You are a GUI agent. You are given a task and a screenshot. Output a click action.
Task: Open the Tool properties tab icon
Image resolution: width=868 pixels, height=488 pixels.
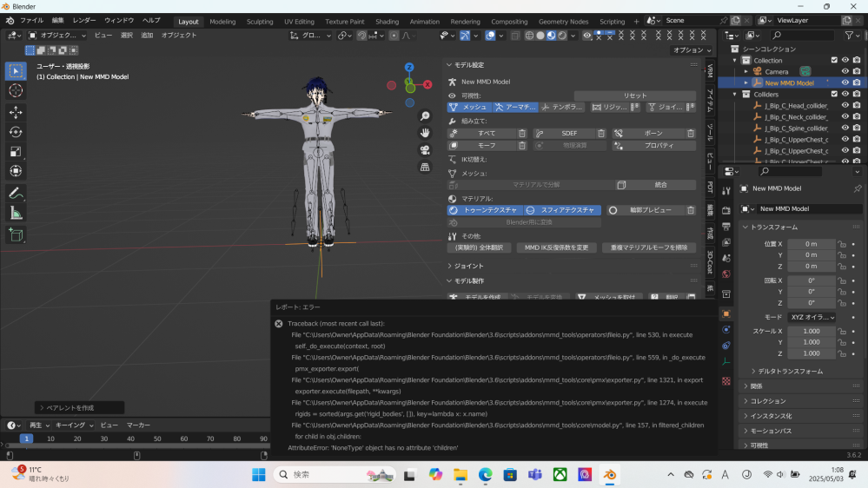click(x=726, y=191)
